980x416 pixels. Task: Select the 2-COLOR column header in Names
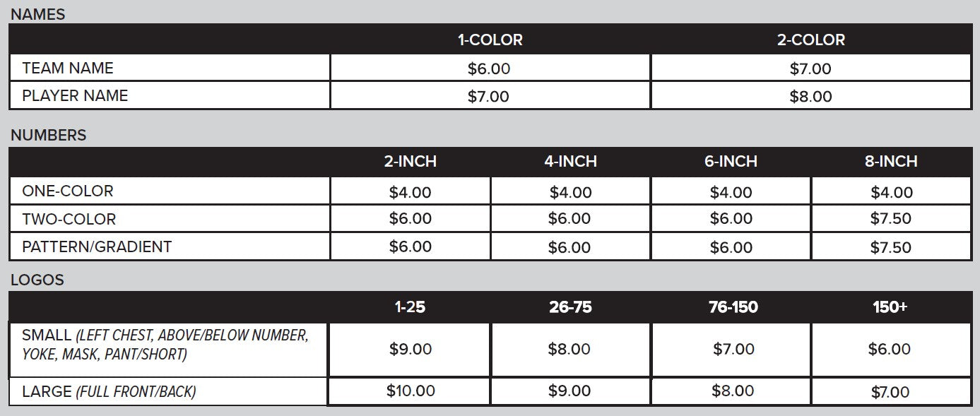tap(810, 40)
